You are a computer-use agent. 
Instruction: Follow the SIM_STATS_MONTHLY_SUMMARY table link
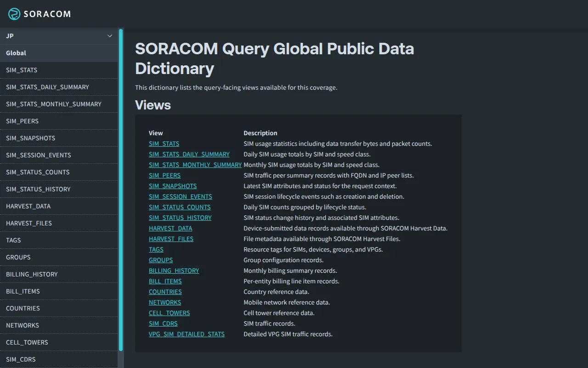[195, 165]
